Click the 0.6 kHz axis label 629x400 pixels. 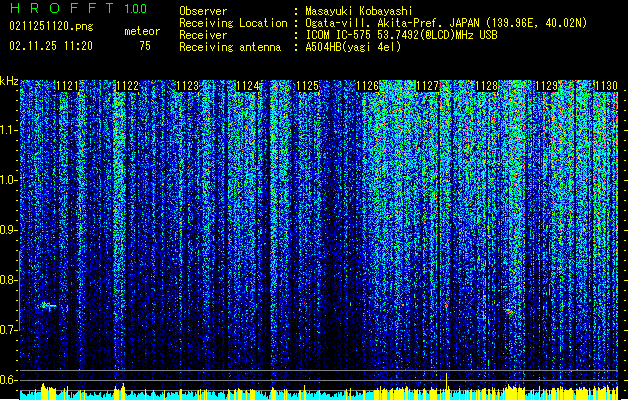(x=8, y=380)
